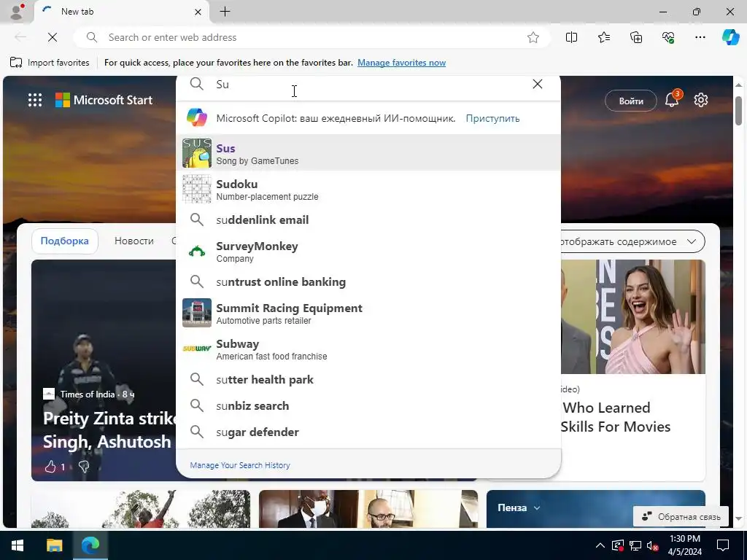Open split screen view
The height and width of the screenshot is (560, 747).
tap(571, 37)
